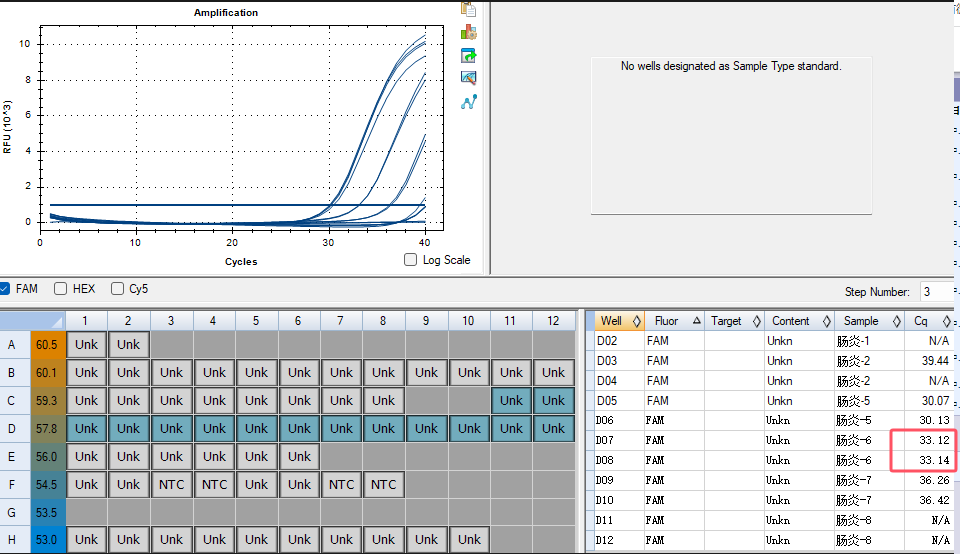
Task: Toggle the data point markers line icon
Action: point(468,102)
